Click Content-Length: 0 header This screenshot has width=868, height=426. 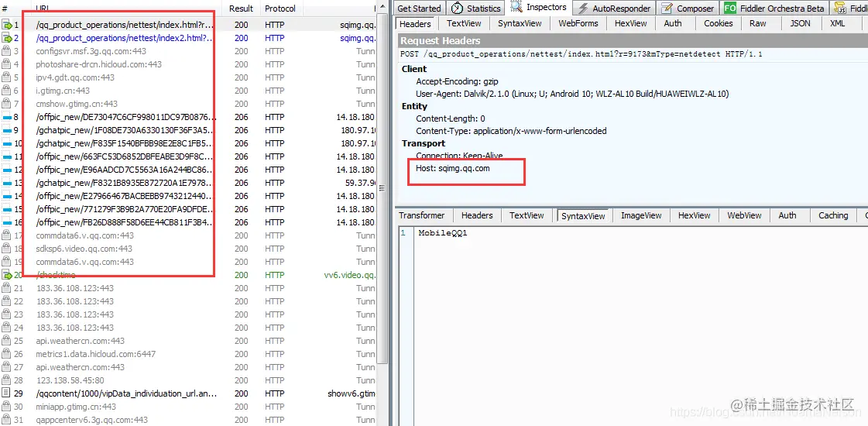pyautogui.click(x=451, y=119)
